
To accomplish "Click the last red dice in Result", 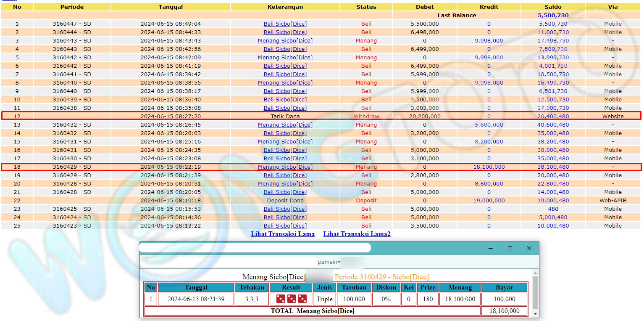I will 302,299.
